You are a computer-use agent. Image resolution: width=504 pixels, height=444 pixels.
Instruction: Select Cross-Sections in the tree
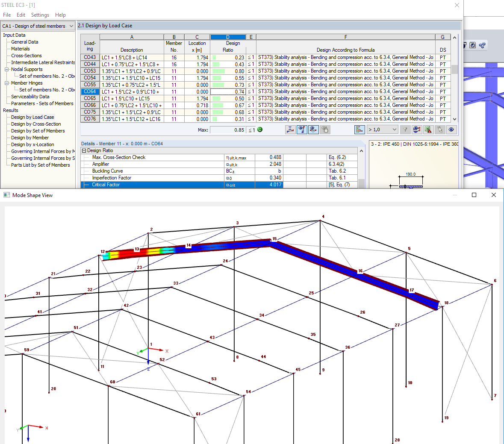tap(27, 56)
